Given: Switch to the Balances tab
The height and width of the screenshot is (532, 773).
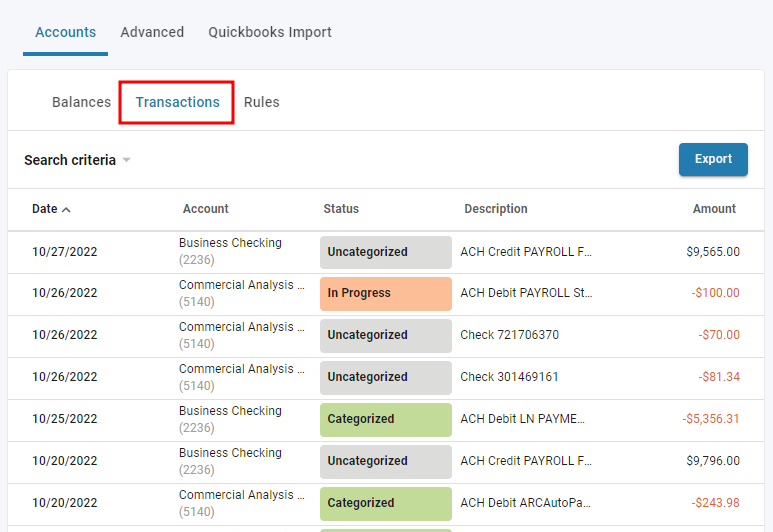Looking at the screenshot, I should [81, 102].
